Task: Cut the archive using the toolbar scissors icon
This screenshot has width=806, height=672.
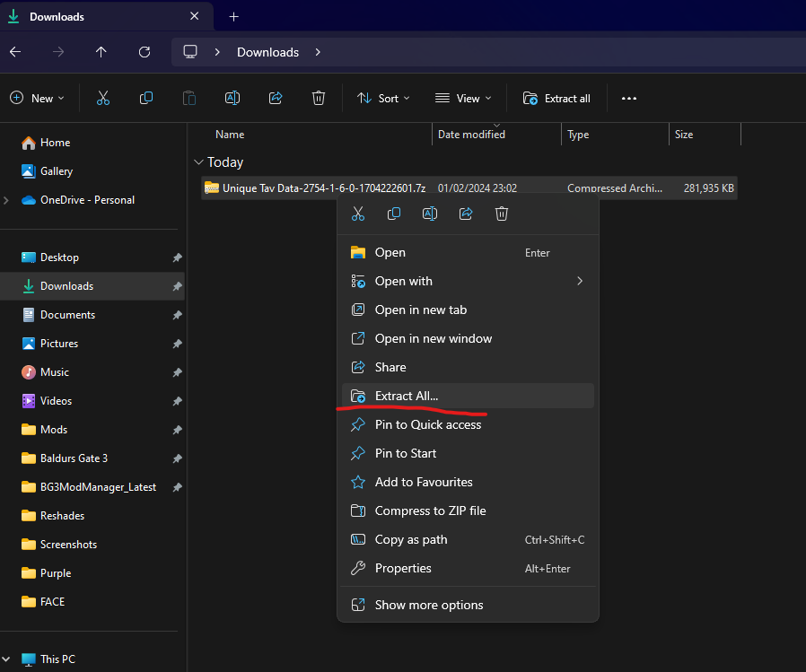Action: [x=103, y=98]
